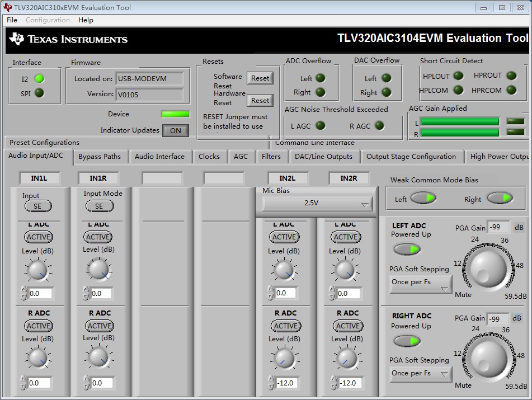Open the Help menu
Viewport: 532px width, 400px height.
(86, 20)
